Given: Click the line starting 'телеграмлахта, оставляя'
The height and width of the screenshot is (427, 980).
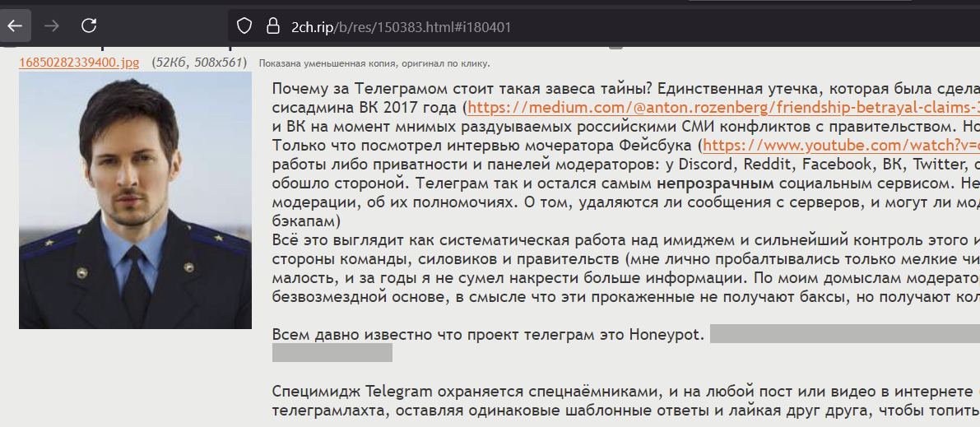Looking at the screenshot, I should (625, 411).
